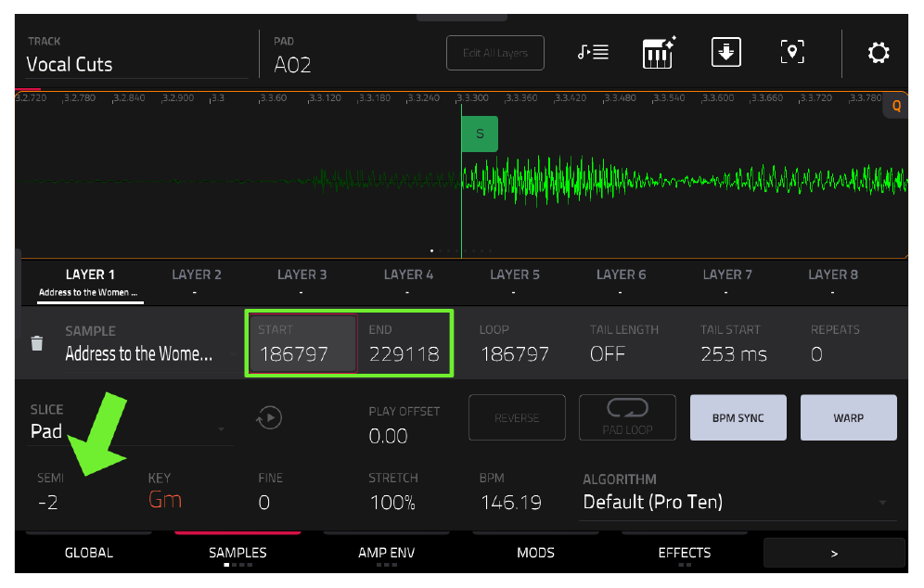This screenshot has height=588, width=924.
Task: Click the download/save arrow icon
Action: (x=726, y=52)
